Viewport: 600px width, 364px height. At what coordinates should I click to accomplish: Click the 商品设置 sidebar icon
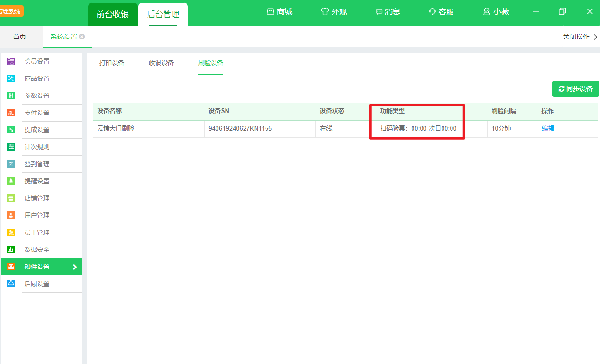pos(11,78)
